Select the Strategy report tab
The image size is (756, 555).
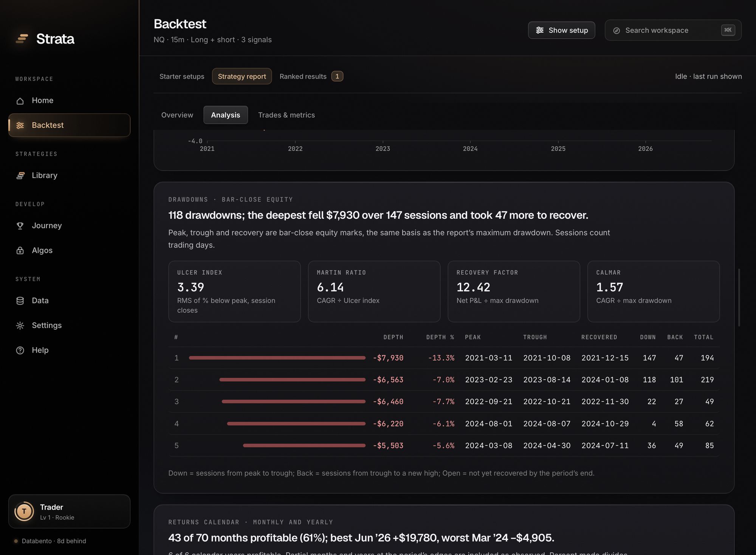[x=242, y=76]
